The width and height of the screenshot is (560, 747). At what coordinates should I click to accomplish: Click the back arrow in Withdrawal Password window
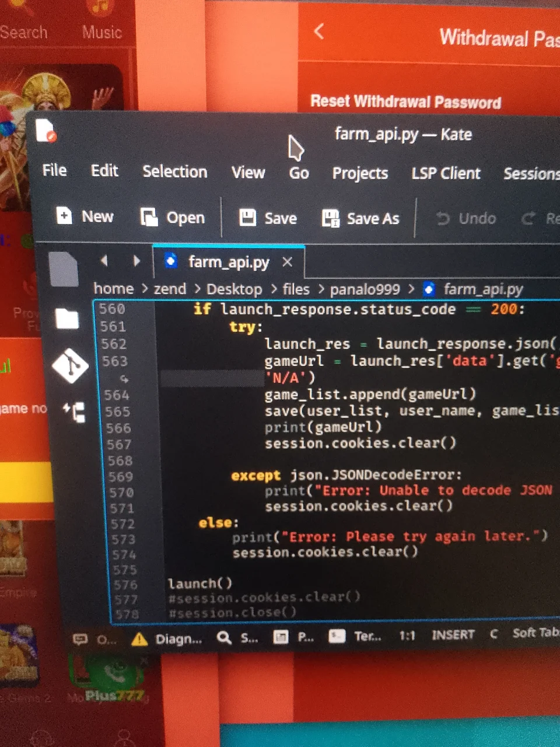pyautogui.click(x=318, y=31)
